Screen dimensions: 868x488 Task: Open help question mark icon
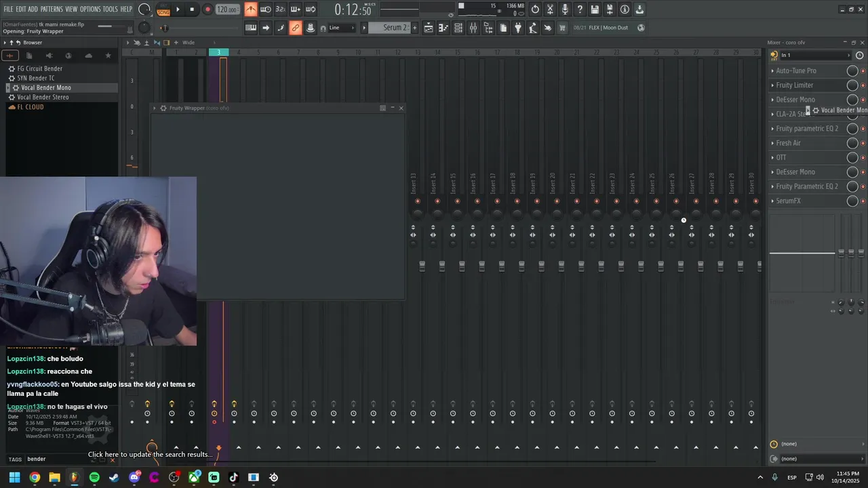point(580,9)
